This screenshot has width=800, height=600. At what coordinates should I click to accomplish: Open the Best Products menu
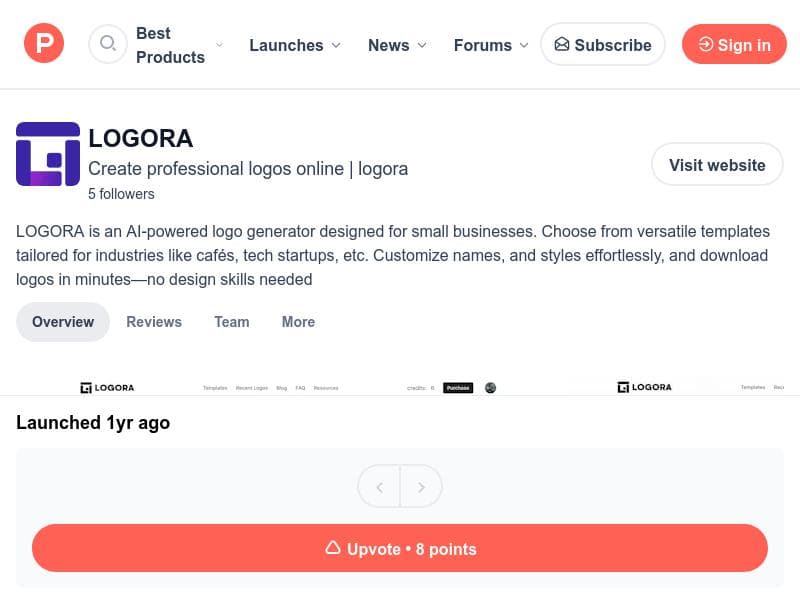[x=170, y=45]
